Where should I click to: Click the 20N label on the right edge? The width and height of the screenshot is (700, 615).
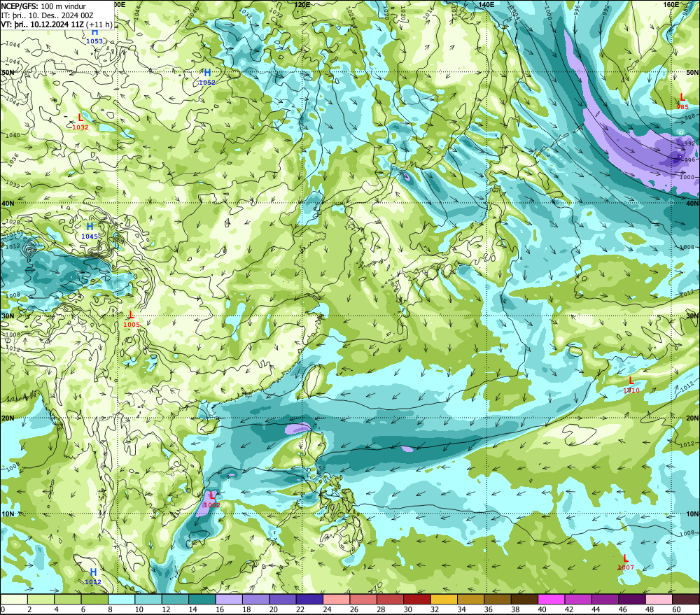coord(692,418)
